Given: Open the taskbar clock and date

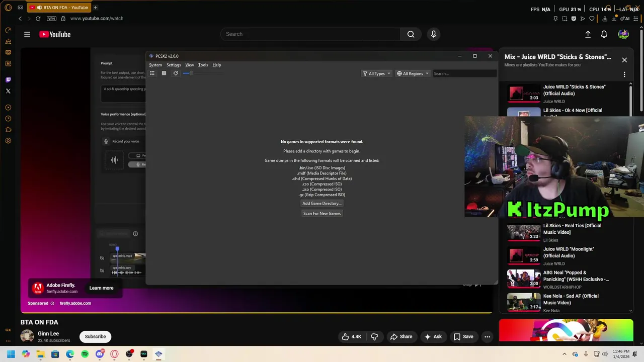Looking at the screenshot, I should pos(620,354).
